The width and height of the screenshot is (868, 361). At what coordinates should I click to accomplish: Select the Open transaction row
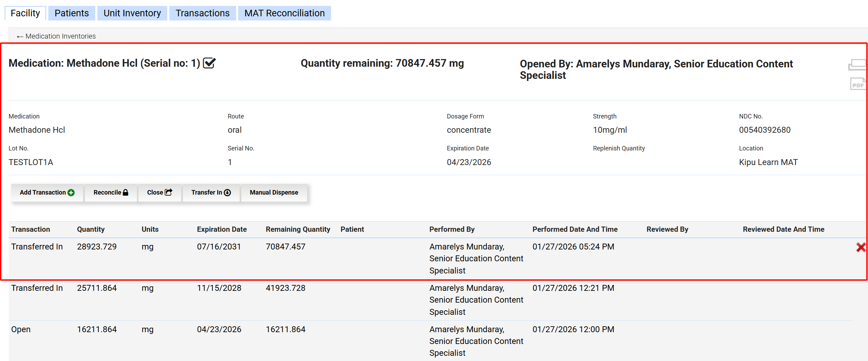coord(21,329)
